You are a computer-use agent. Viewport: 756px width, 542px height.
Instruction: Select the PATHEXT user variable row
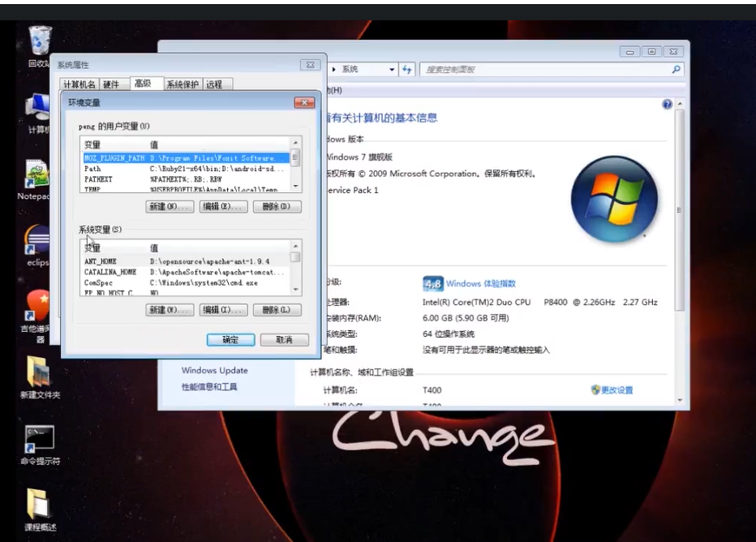pyautogui.click(x=186, y=179)
